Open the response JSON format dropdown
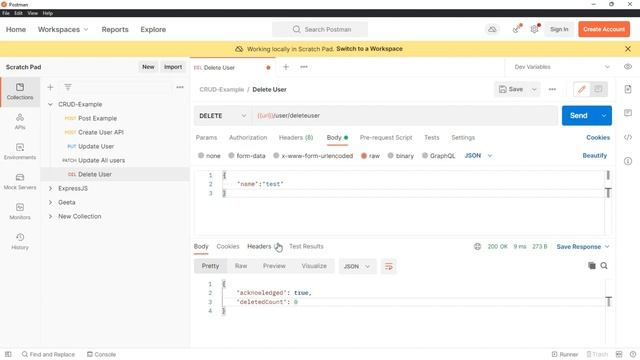The width and height of the screenshot is (640, 360). pyautogui.click(x=357, y=266)
